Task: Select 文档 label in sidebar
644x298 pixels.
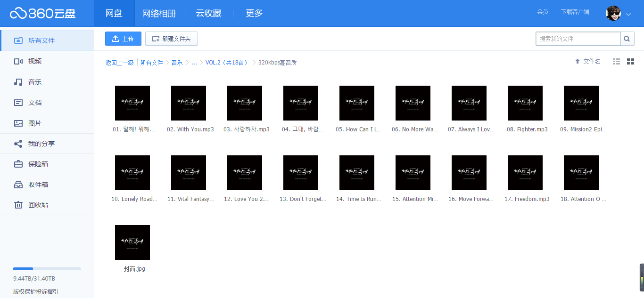Action: pyautogui.click(x=35, y=103)
